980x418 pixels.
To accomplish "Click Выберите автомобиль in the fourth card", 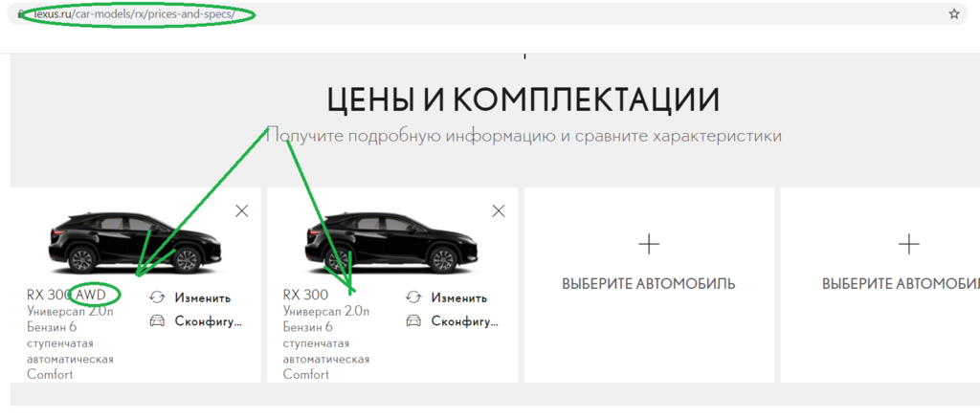I will click(901, 284).
